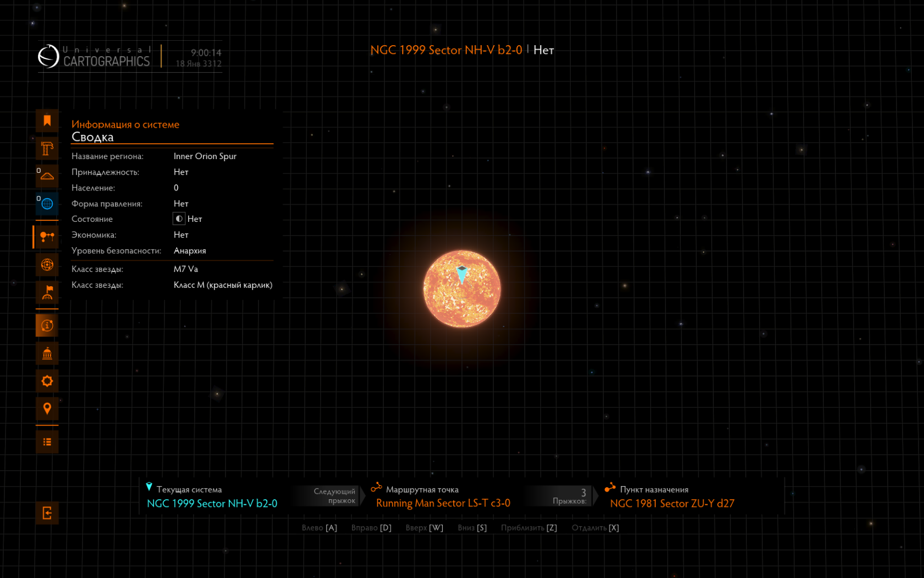The height and width of the screenshot is (578, 924).
Task: Click the Форма правления label
Action: click(x=107, y=204)
